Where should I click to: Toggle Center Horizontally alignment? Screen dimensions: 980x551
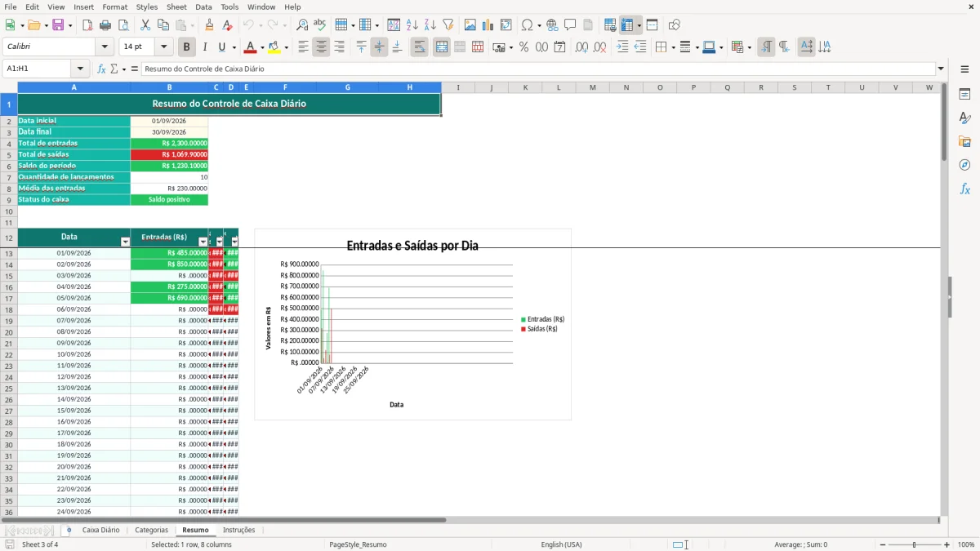[x=321, y=47]
